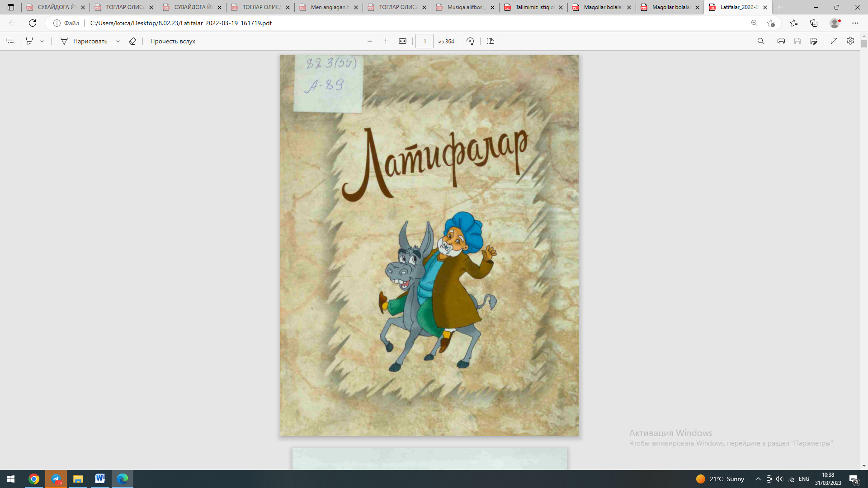Select the eraser tool

(x=132, y=41)
